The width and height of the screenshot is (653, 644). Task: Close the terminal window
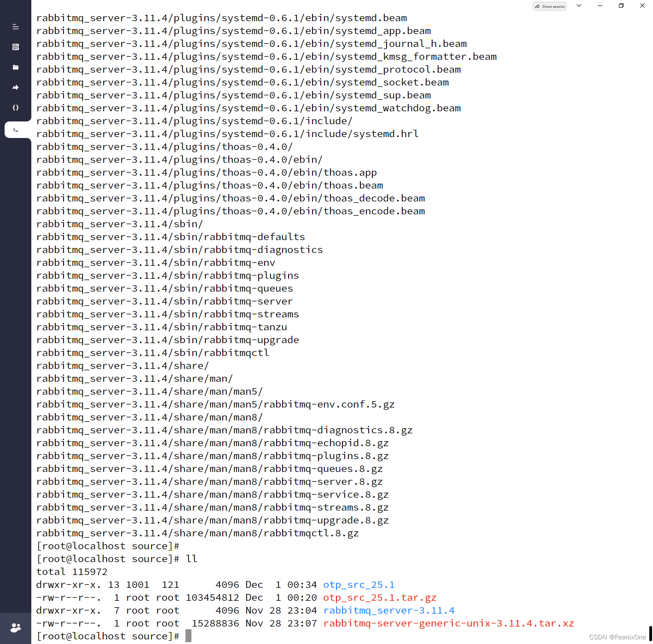pos(642,6)
